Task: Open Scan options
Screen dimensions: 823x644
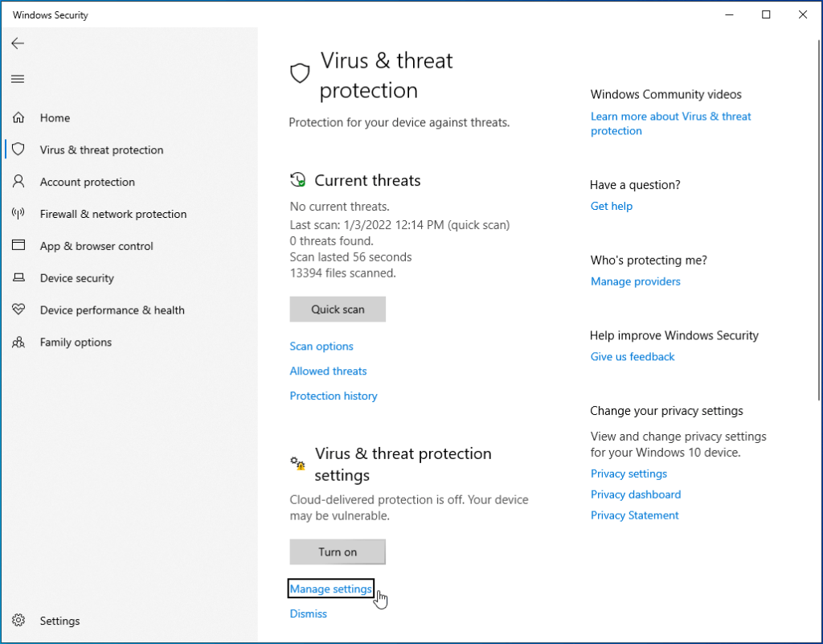Action: (321, 346)
